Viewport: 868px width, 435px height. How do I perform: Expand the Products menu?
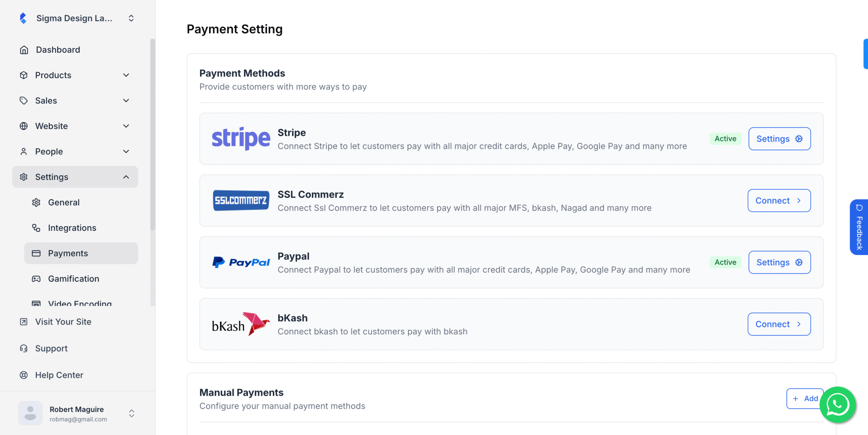point(126,75)
